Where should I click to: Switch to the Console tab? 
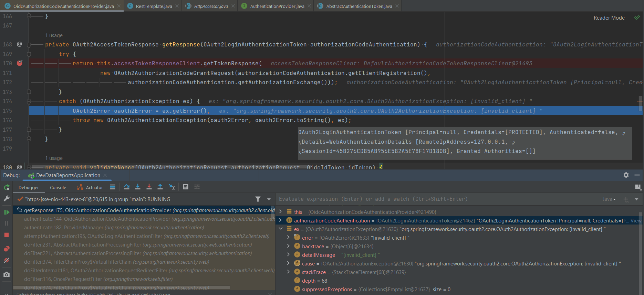pyautogui.click(x=58, y=187)
